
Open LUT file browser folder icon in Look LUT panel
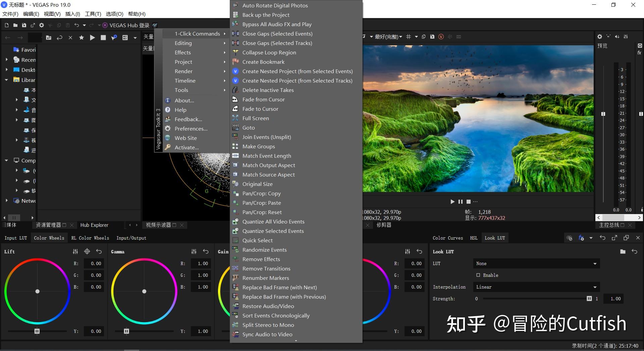click(x=623, y=251)
